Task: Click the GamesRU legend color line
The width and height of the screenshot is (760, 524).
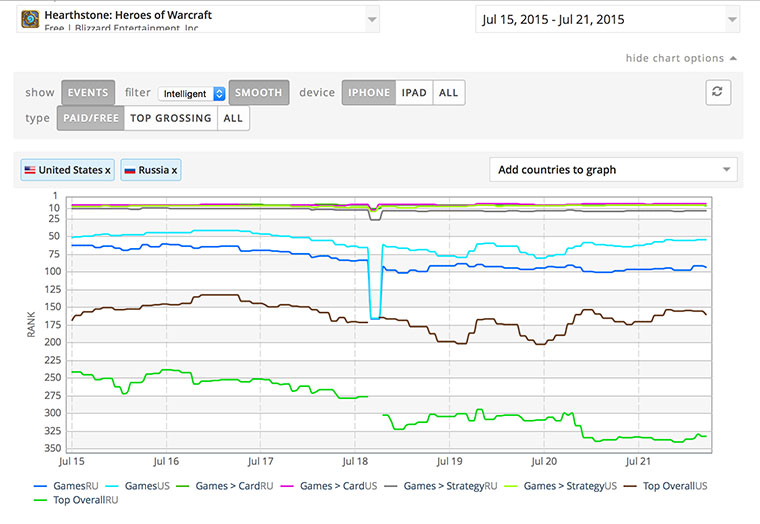Action: tap(41, 485)
